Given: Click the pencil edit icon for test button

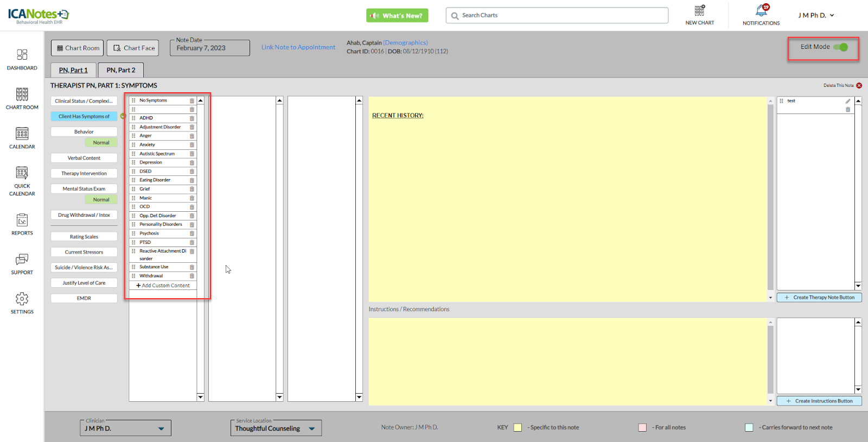Looking at the screenshot, I should click(848, 102).
